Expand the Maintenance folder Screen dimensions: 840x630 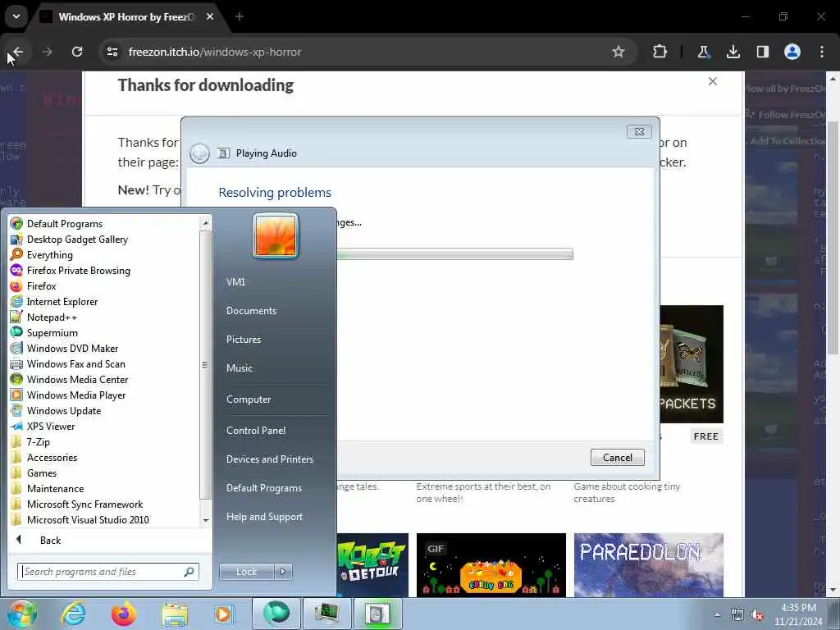tap(55, 488)
